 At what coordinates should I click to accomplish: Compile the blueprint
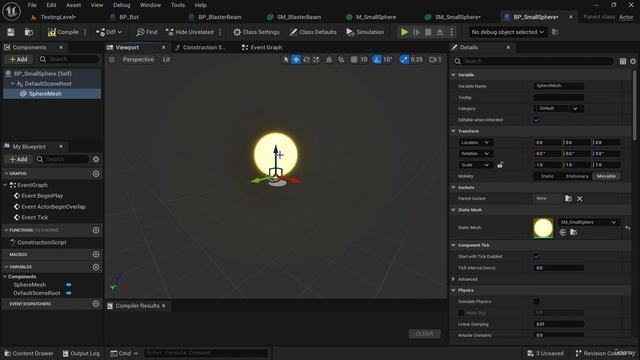pyautogui.click(x=63, y=32)
